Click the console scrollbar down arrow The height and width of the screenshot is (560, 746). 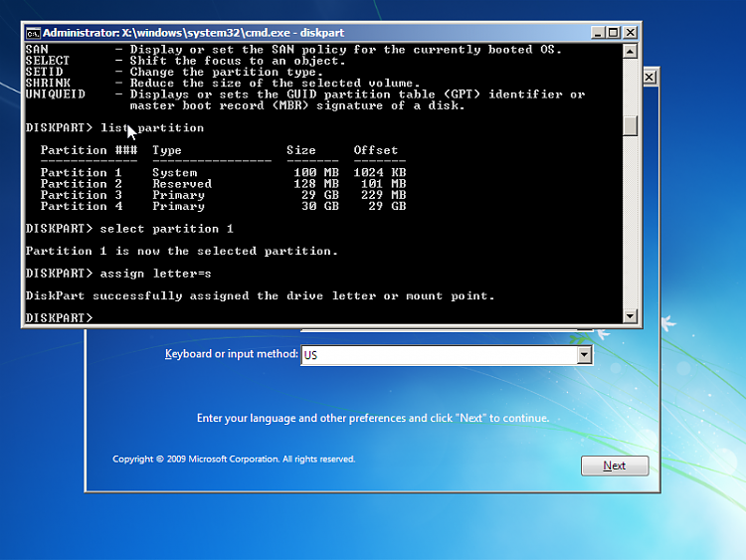pos(630,315)
